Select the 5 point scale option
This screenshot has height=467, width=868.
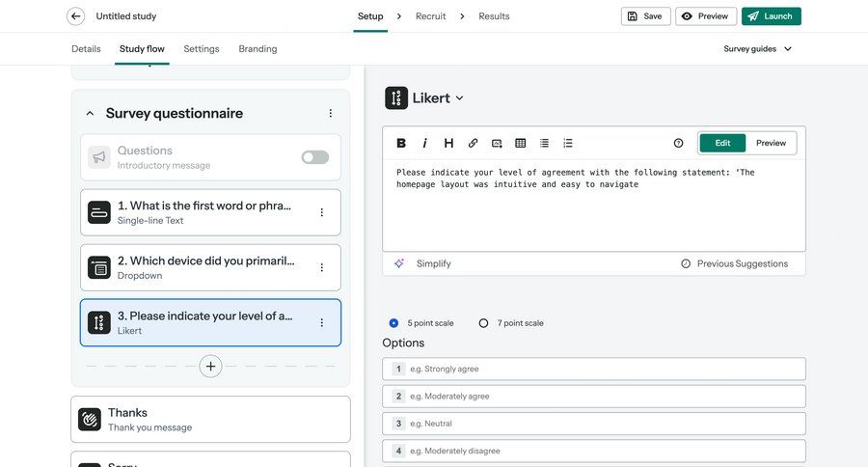[393, 323]
